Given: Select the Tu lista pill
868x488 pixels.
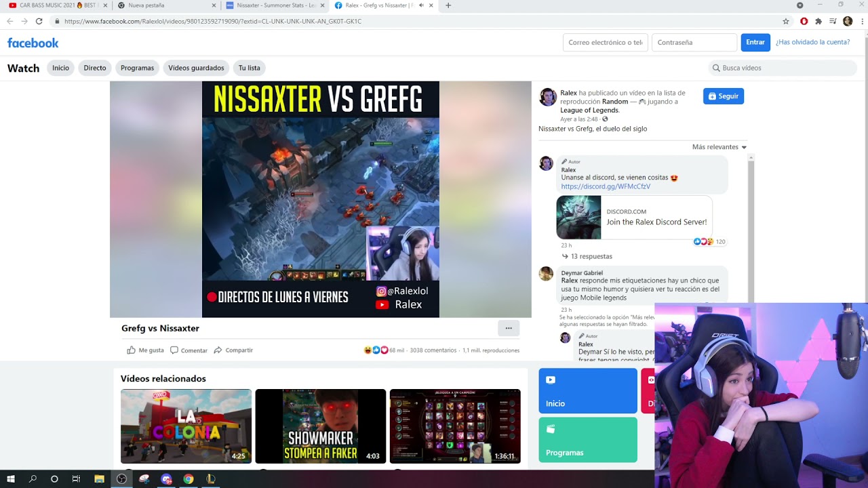Looking at the screenshot, I should coord(249,68).
